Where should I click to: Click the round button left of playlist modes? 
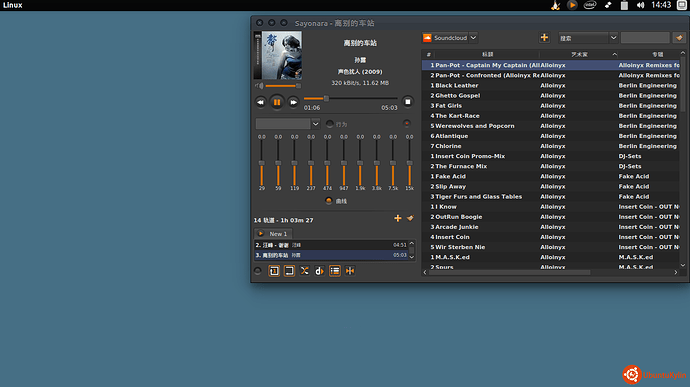click(258, 271)
